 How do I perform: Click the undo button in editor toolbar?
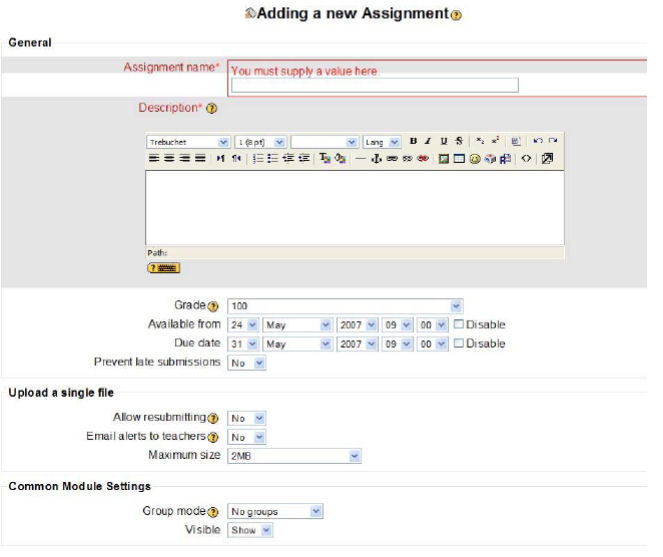coord(538,142)
